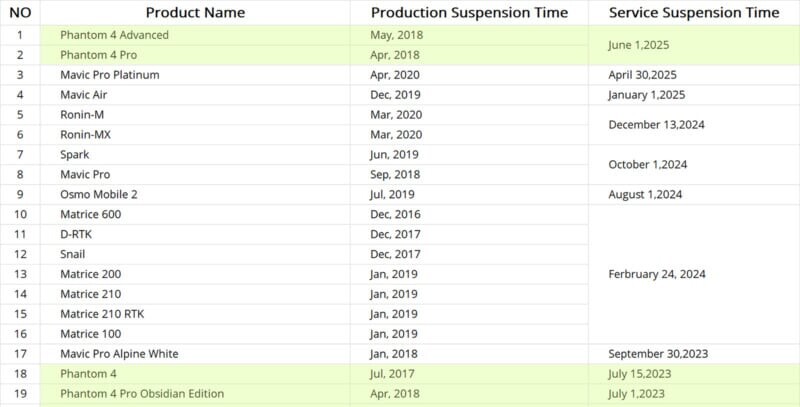
Task: Select the Osmo Mobile 2 cell
Action: (96, 194)
